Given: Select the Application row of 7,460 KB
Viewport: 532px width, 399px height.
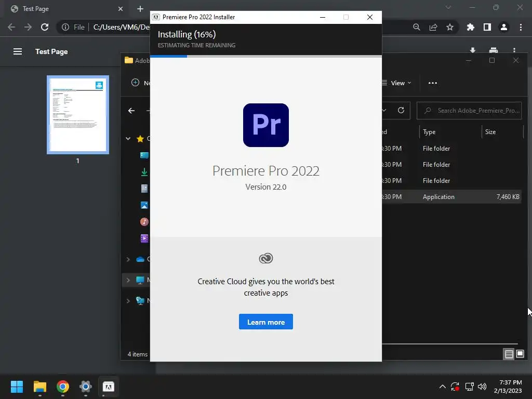Looking at the screenshot, I should [x=451, y=197].
